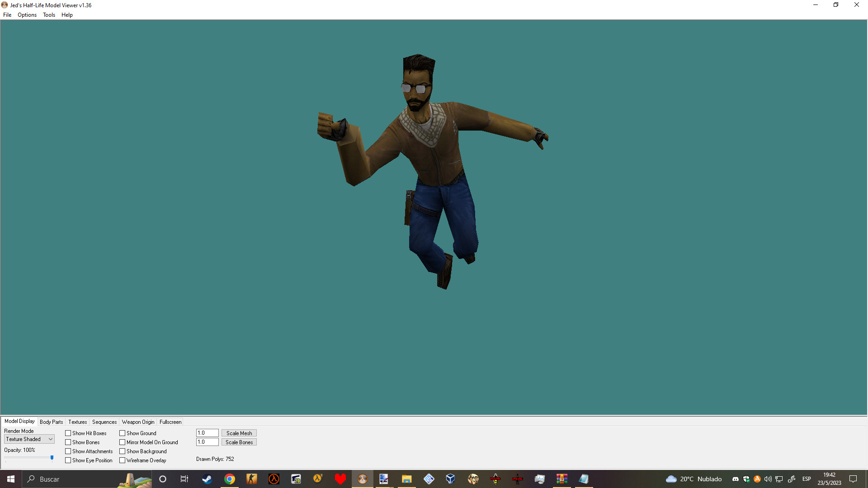The height and width of the screenshot is (488, 868).
Task: Toggle the Show Bones checkbox
Action: [68, 442]
